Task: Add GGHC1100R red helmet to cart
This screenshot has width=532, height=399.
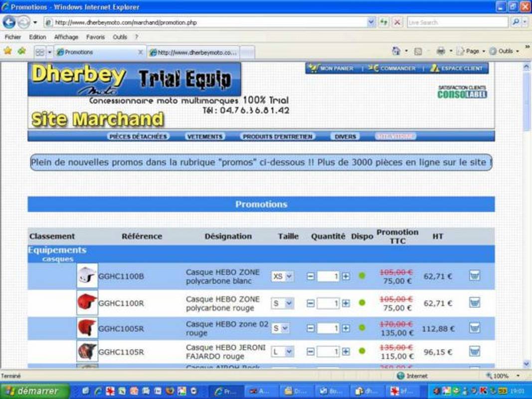Action: click(475, 302)
